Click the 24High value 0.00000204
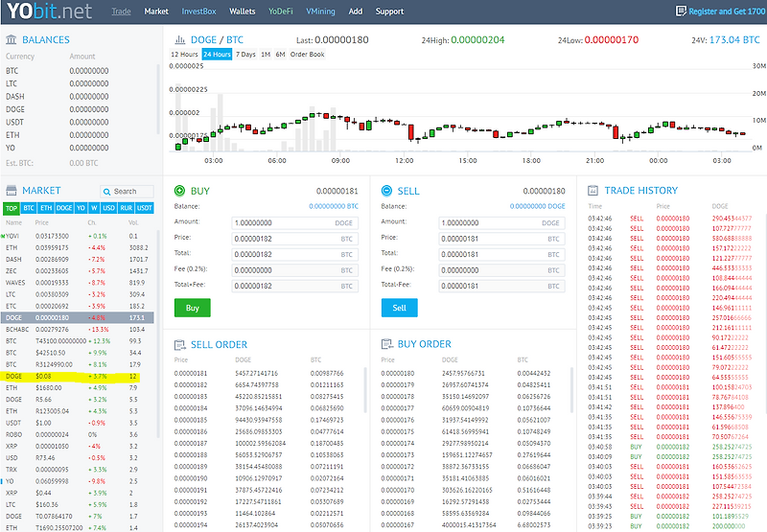The image size is (767, 532). click(476, 39)
